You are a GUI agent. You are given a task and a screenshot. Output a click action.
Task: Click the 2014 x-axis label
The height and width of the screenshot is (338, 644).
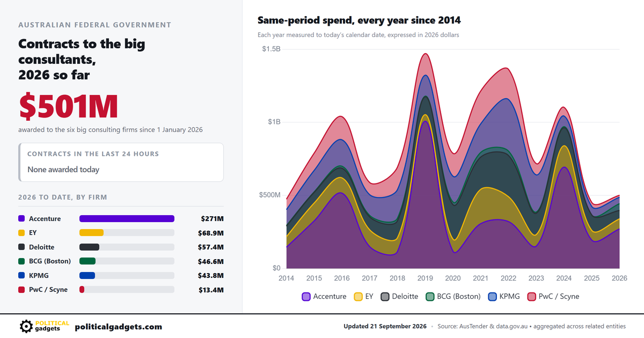tap(287, 278)
